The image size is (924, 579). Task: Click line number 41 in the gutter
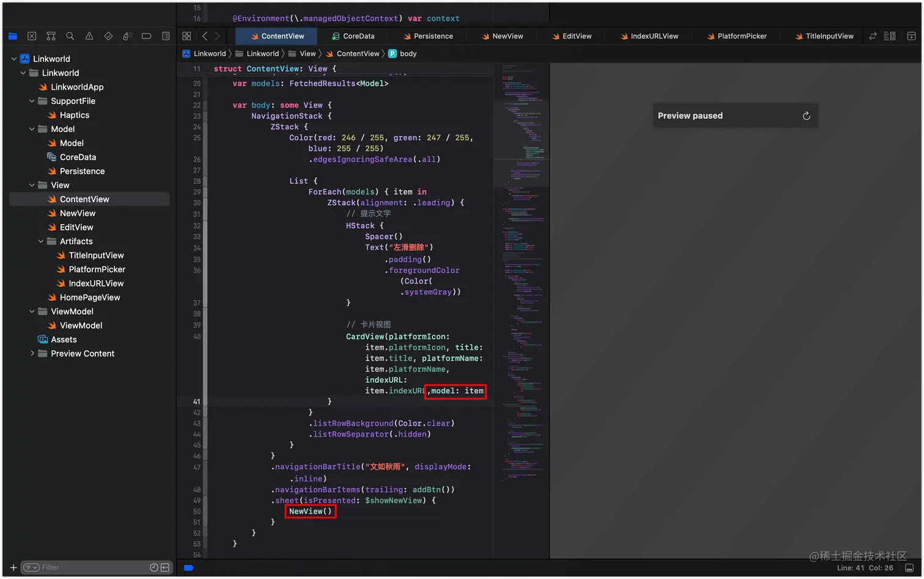196,402
